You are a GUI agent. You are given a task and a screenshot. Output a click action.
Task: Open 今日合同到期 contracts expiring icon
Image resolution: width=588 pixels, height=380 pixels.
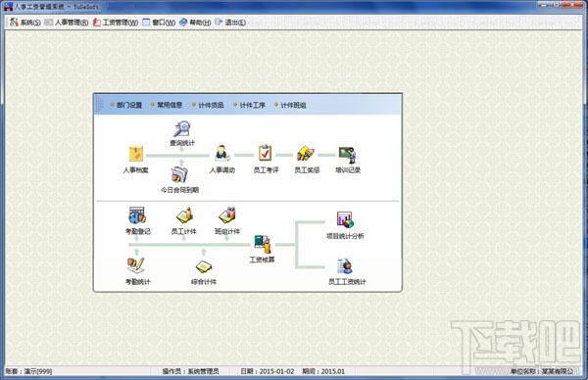click(x=179, y=175)
